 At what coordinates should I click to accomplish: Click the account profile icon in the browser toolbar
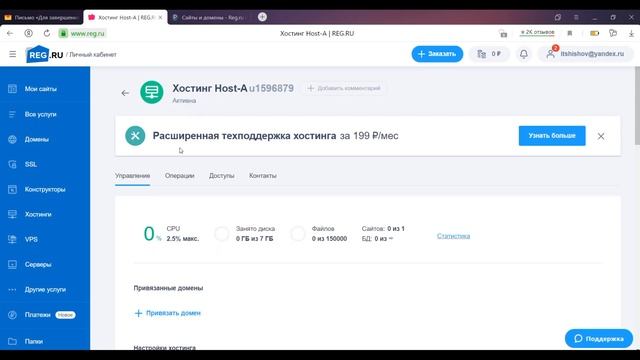click(28, 33)
